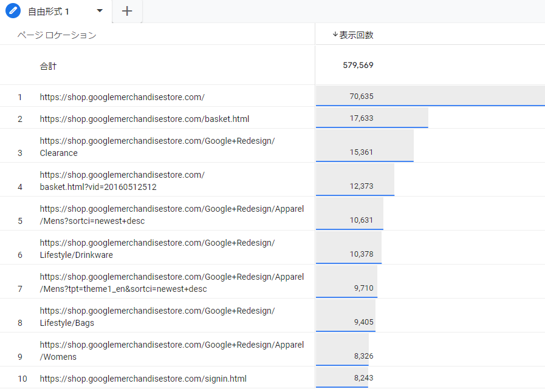
Task: Select the 自由形式 1 tab
Action: (x=49, y=12)
